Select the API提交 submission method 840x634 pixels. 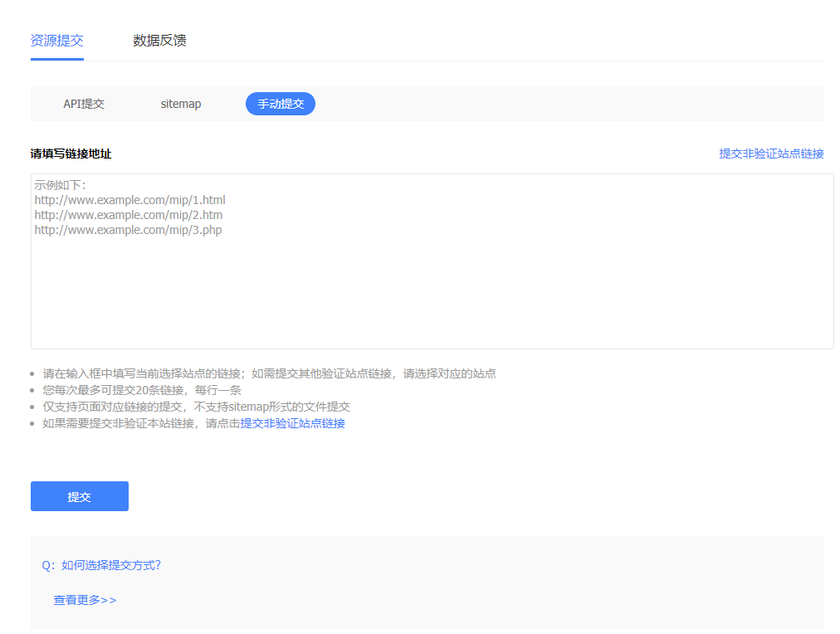(84, 104)
